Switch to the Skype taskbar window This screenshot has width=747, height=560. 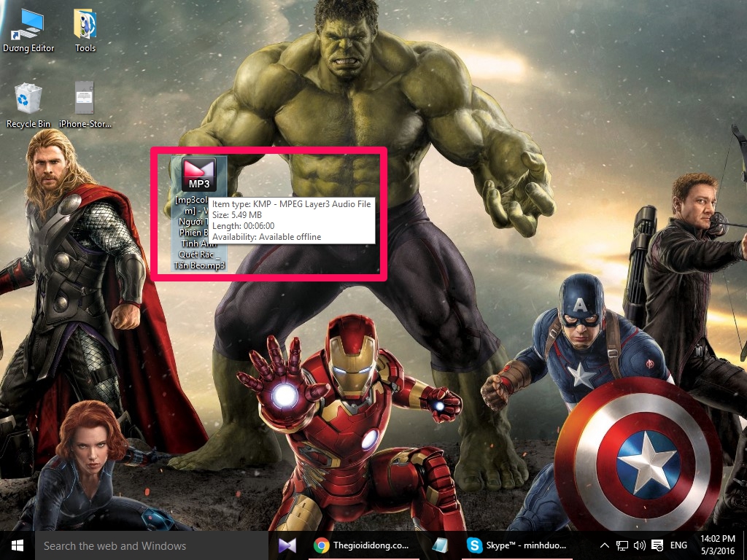click(x=519, y=545)
